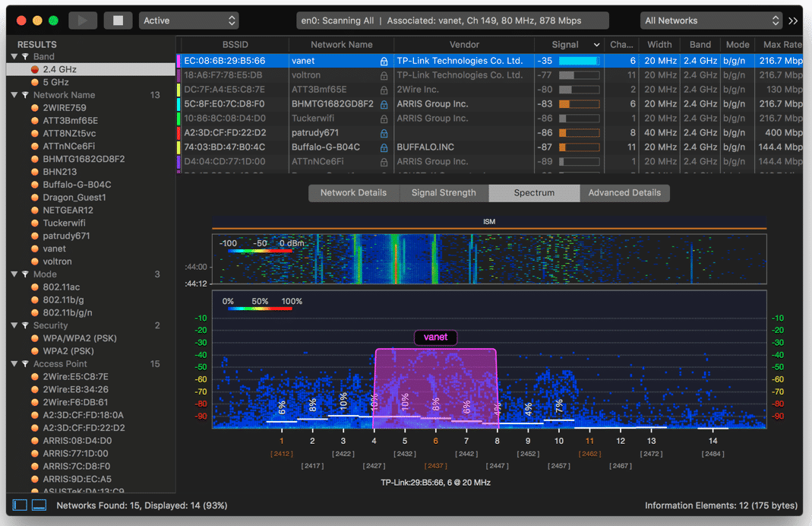Toggle the details pane visibility icon
This screenshot has width=812, height=526.
tap(39, 505)
